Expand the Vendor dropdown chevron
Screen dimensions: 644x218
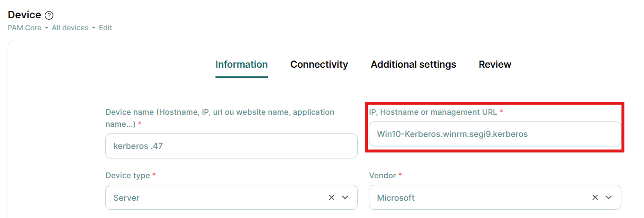(608, 197)
